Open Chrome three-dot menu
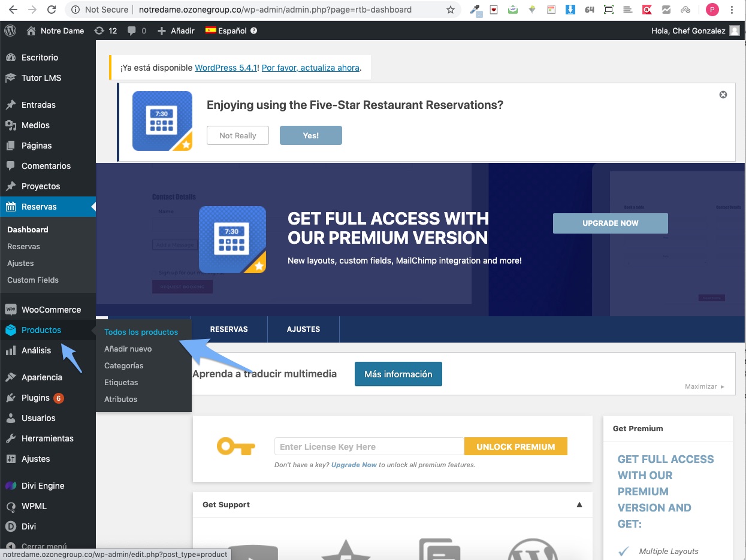This screenshot has width=746, height=560. (733, 10)
